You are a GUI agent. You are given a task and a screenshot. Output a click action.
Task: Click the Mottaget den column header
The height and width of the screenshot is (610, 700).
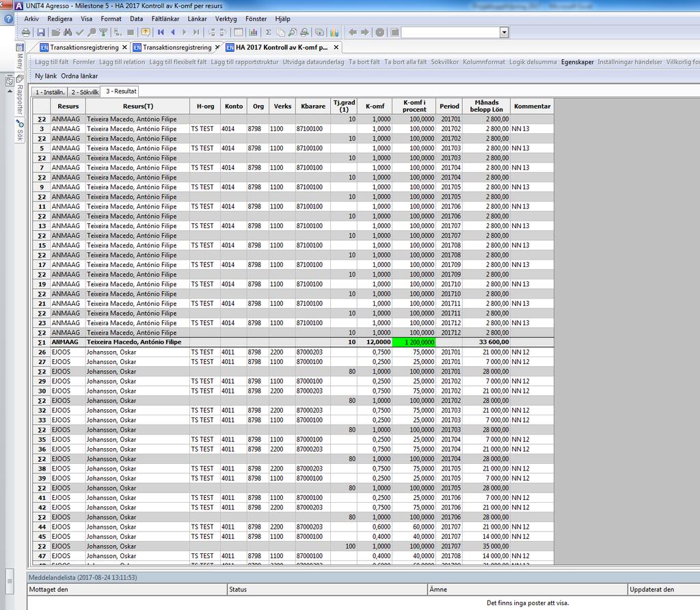click(x=126, y=590)
